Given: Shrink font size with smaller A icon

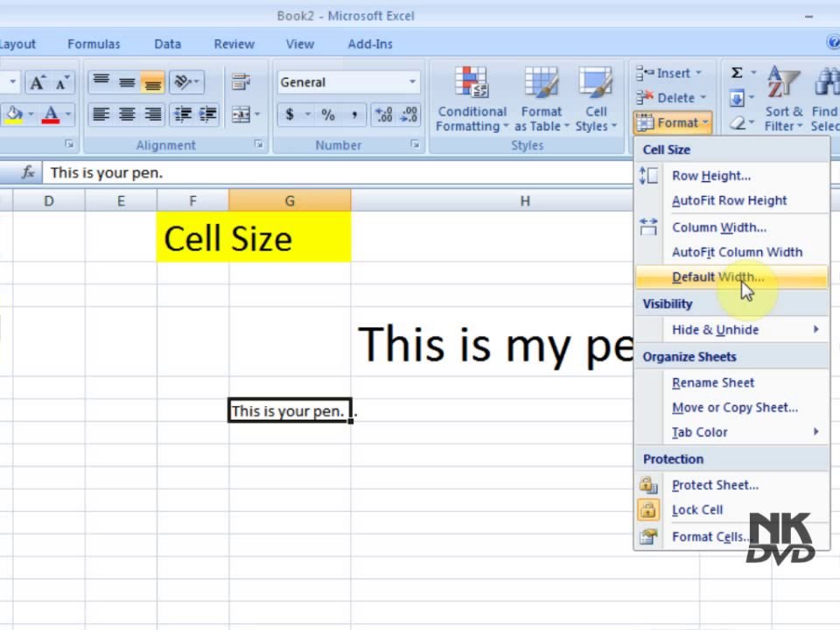Looking at the screenshot, I should (x=62, y=82).
